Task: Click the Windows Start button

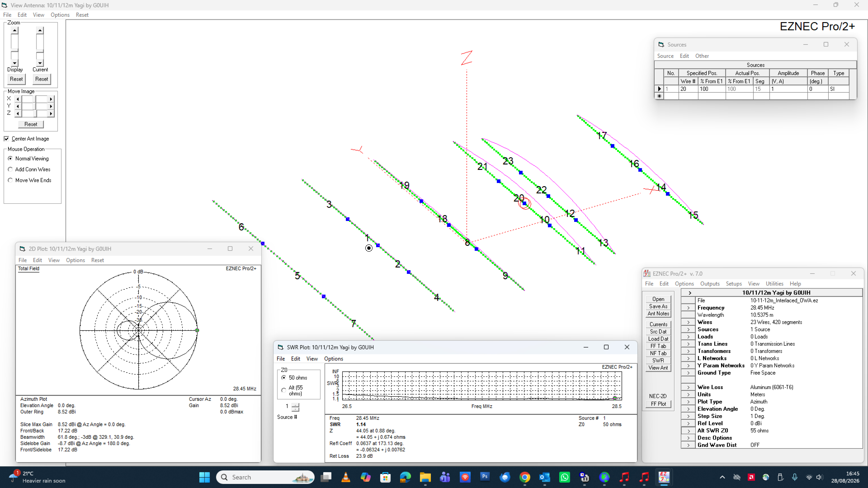Action: pos(205,477)
